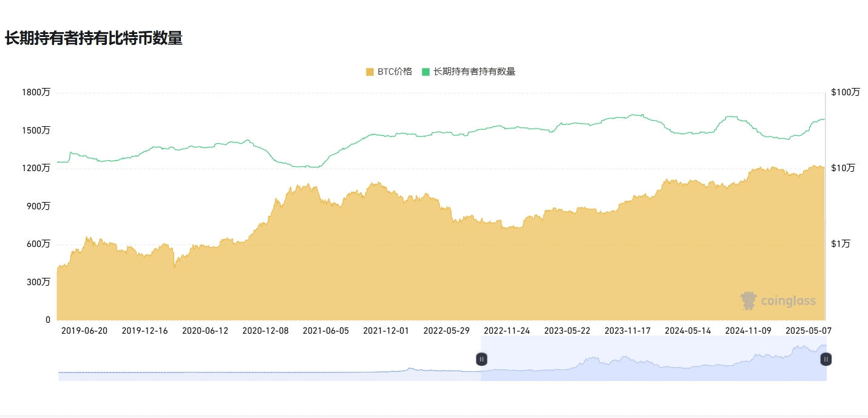Viewport: 868px width, 418px height.
Task: Click the green long-term holder legend swatch
Action: coord(426,72)
